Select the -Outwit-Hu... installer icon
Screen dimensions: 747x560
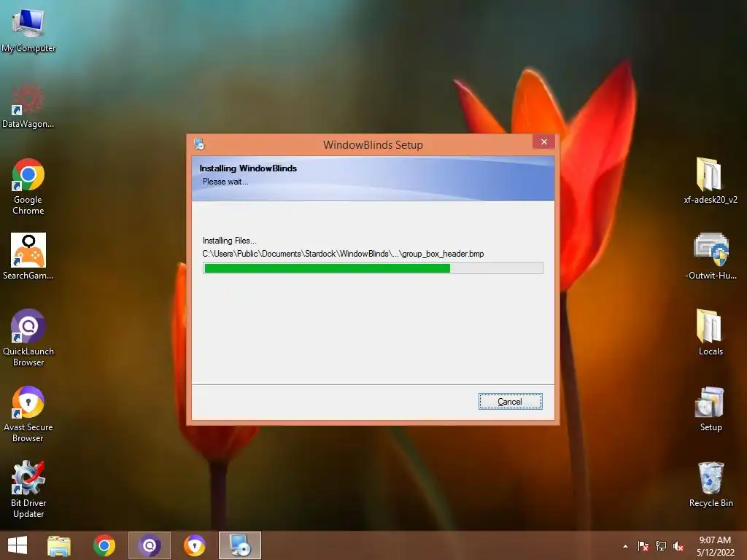(x=711, y=256)
